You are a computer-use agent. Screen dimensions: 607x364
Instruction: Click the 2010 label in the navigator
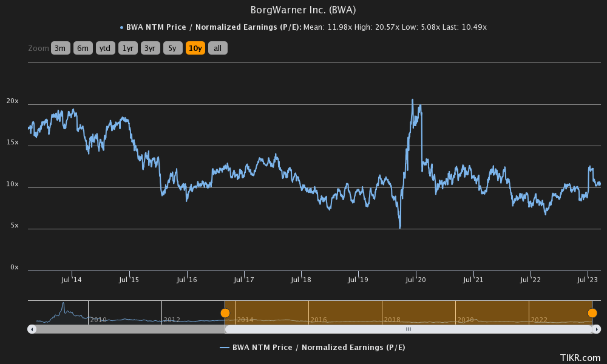click(x=98, y=320)
